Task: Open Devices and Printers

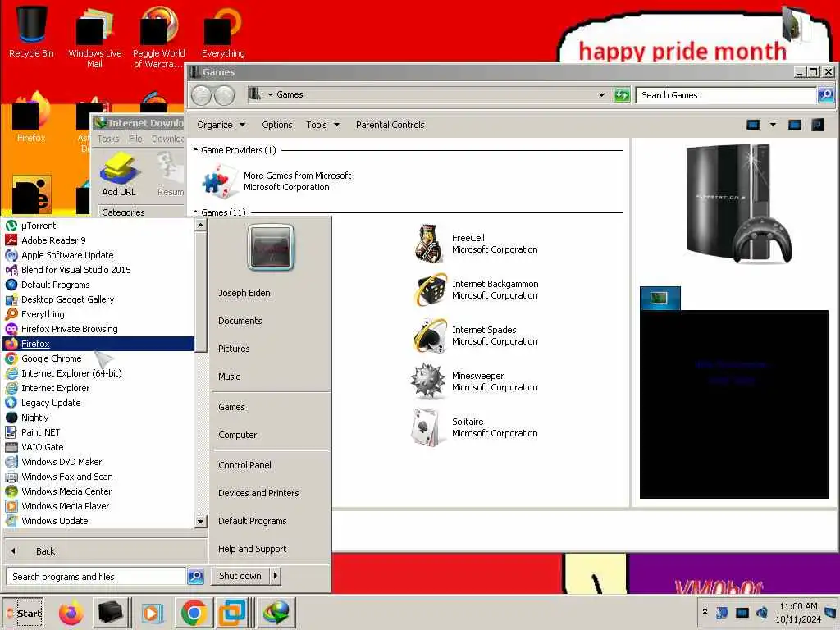Action: tap(258, 493)
